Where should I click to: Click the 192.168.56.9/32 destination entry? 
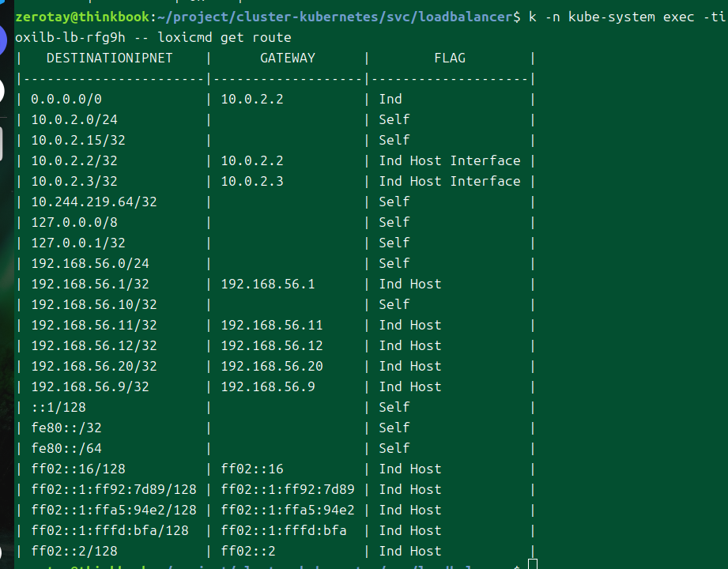coord(90,386)
